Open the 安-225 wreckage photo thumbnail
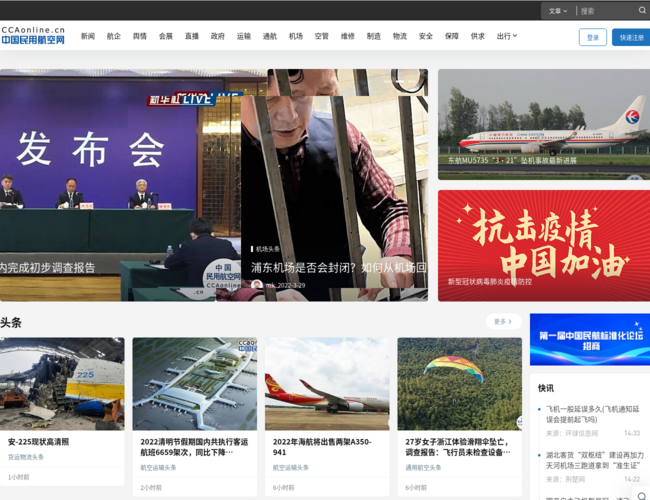The height and width of the screenshot is (500, 650). click(x=62, y=383)
